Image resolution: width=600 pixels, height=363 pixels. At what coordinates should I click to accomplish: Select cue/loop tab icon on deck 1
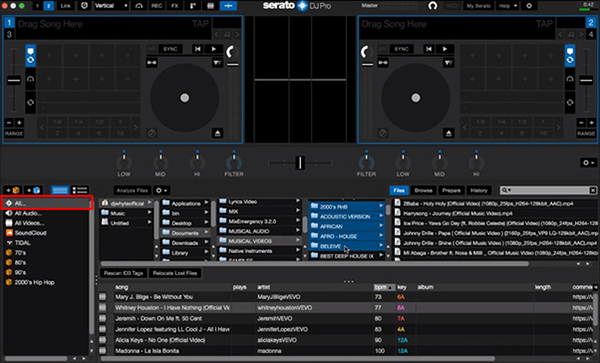tap(31, 55)
